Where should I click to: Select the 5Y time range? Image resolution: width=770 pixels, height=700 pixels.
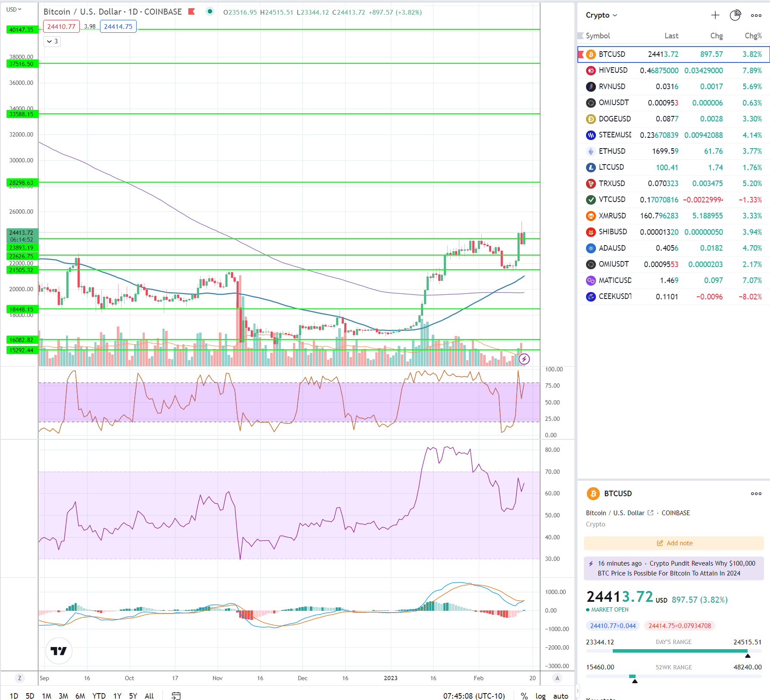coord(133,696)
